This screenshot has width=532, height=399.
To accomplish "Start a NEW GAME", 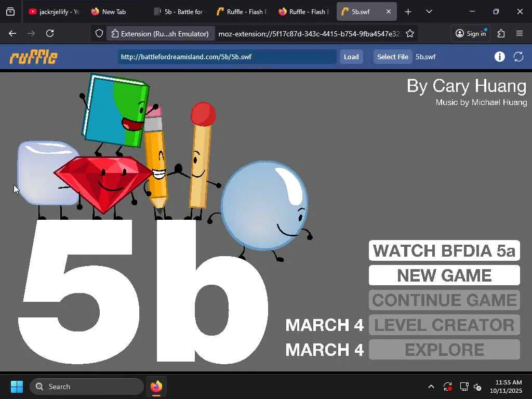I will [x=444, y=275].
